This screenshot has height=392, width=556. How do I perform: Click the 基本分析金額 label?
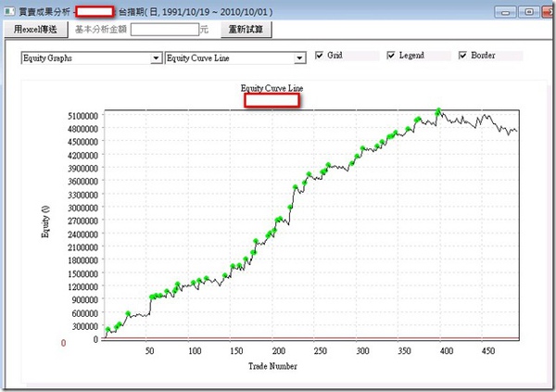pyautogui.click(x=101, y=29)
